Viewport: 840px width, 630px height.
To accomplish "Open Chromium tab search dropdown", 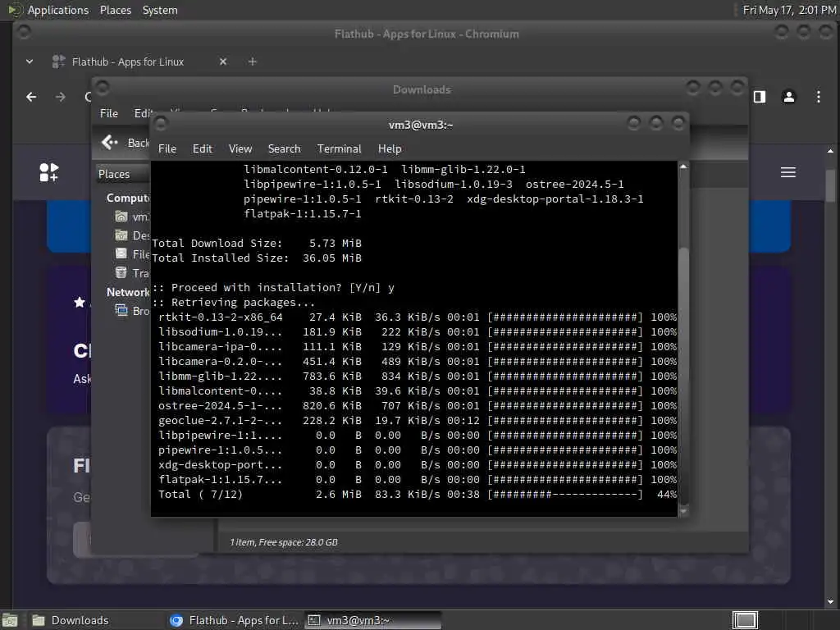I will [x=30, y=62].
